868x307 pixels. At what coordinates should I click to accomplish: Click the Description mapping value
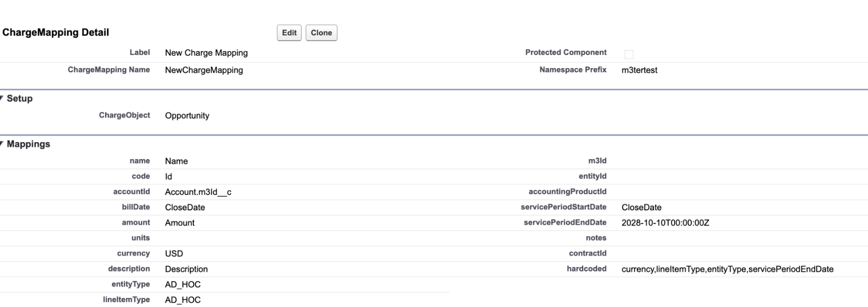[x=186, y=269]
